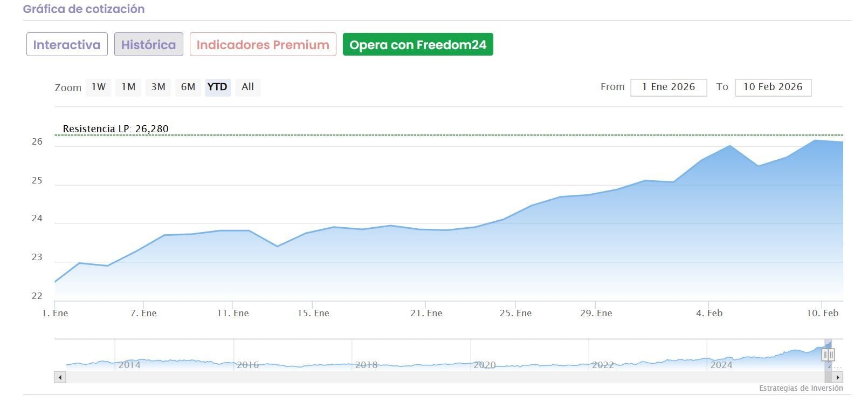The image size is (868, 408).
Task: Show All historical data range
Action: click(247, 87)
